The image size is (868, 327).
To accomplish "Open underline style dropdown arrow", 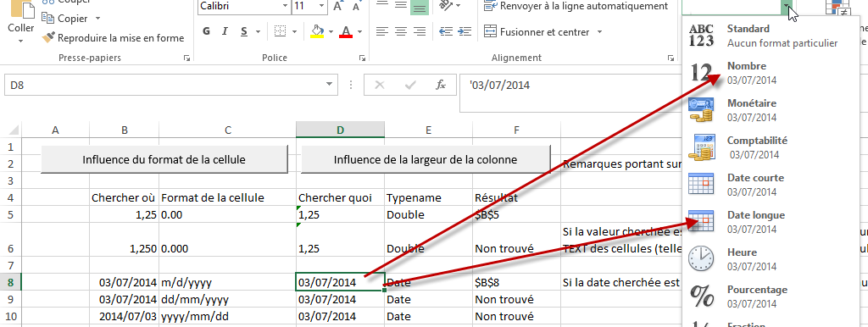I will 258,31.
